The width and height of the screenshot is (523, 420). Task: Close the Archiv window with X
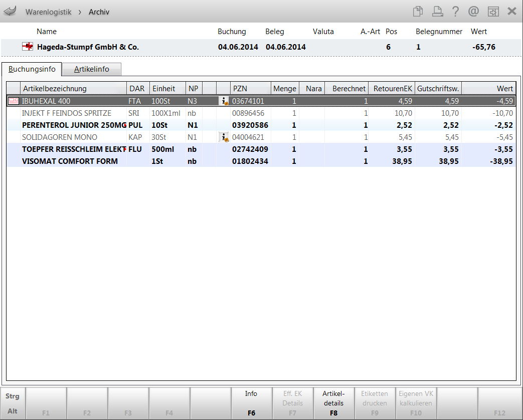(511, 12)
